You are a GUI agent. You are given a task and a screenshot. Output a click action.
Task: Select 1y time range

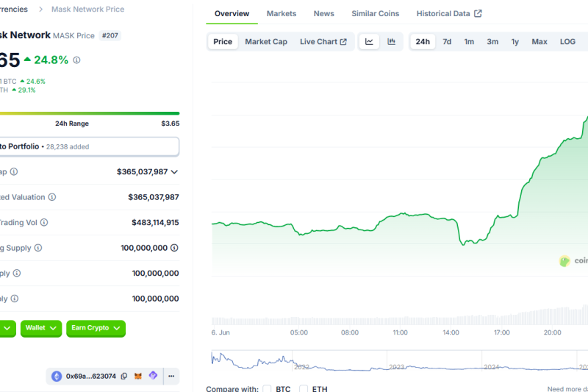coord(515,42)
